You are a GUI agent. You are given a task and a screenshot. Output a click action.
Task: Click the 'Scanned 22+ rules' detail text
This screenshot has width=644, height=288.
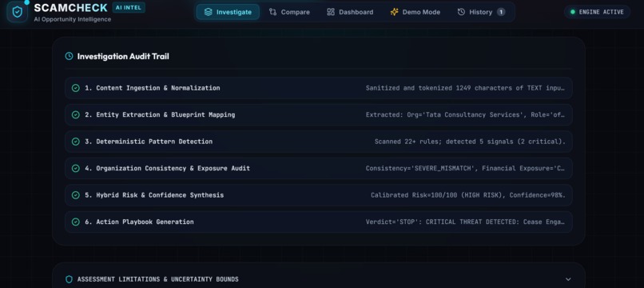click(x=470, y=142)
